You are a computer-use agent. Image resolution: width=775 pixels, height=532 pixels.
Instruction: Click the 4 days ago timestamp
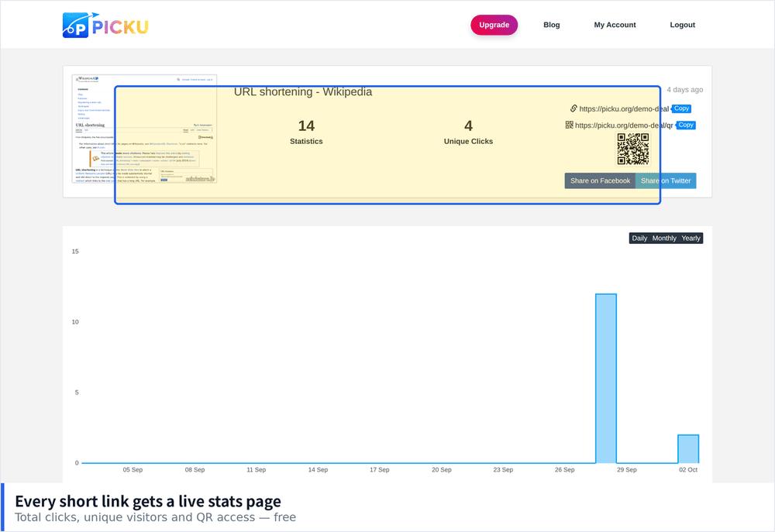pos(684,90)
